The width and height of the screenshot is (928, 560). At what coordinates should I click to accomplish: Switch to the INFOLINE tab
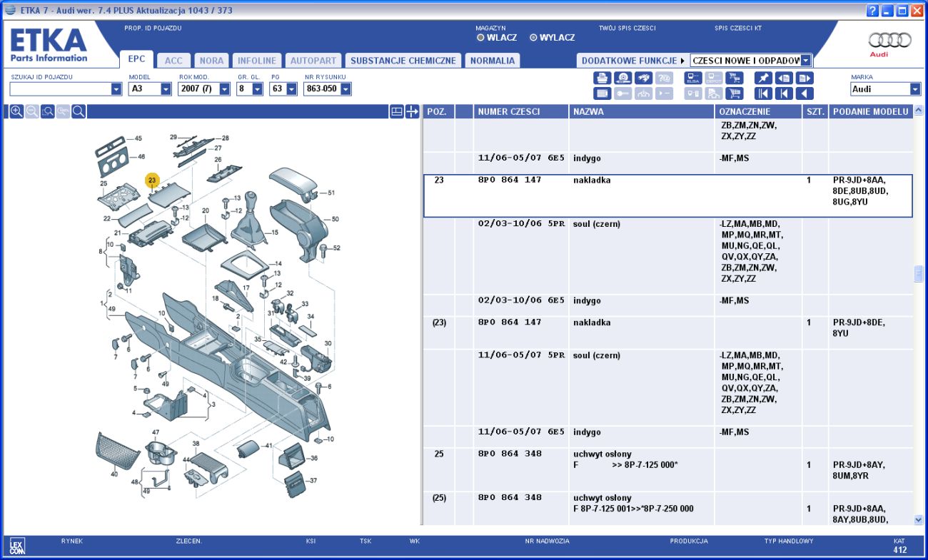click(257, 61)
